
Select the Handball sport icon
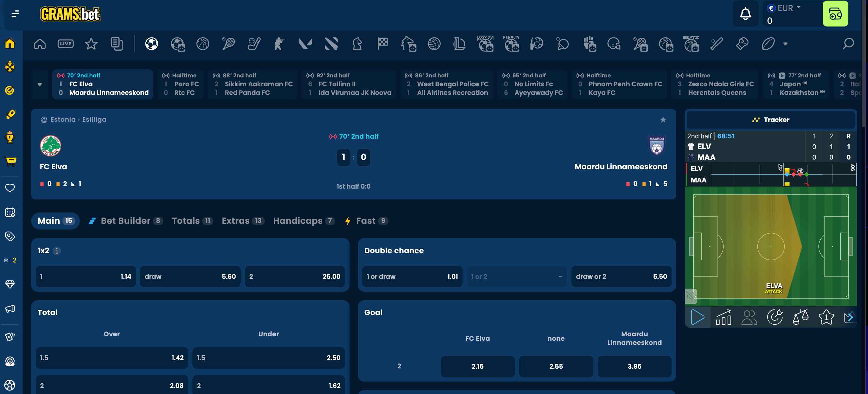point(537,44)
